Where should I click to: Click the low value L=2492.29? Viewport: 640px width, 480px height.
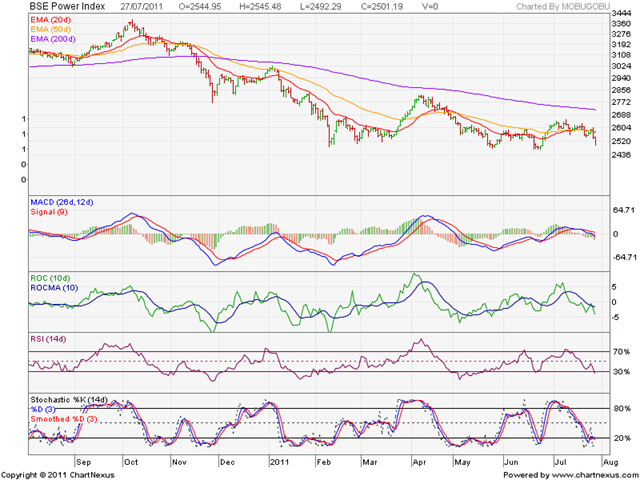click(321, 7)
